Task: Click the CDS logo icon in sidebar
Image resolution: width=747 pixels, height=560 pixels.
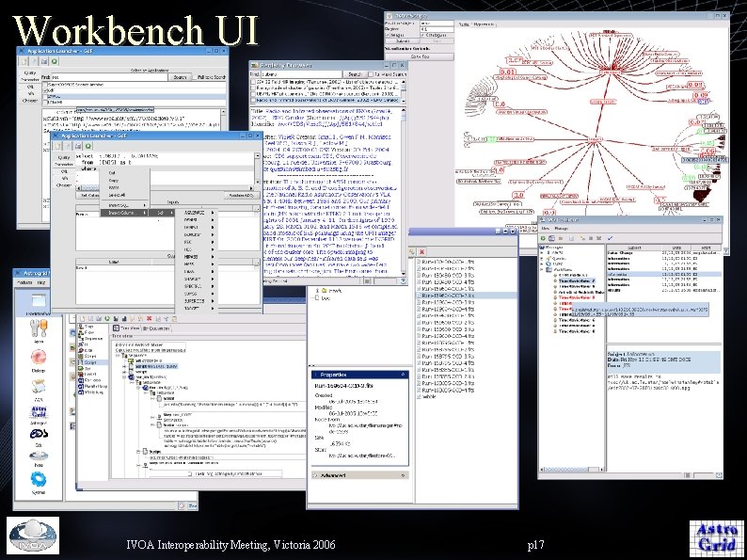Action: (x=39, y=434)
